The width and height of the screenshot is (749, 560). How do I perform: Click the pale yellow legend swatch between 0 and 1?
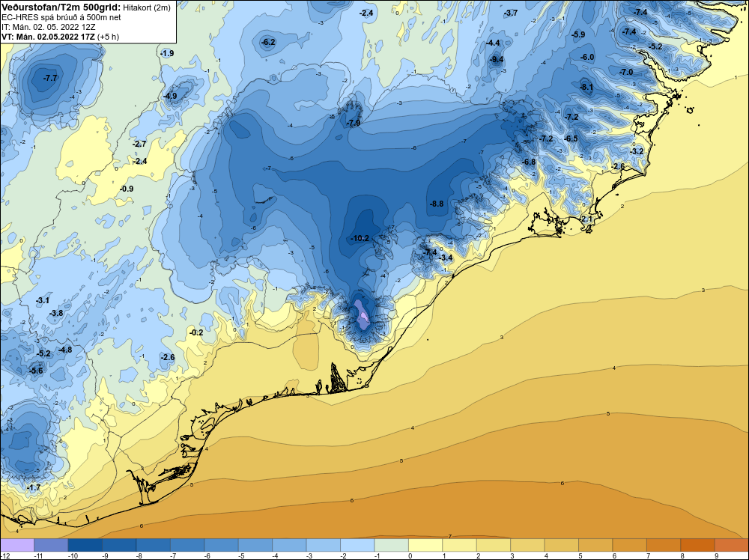click(425, 545)
